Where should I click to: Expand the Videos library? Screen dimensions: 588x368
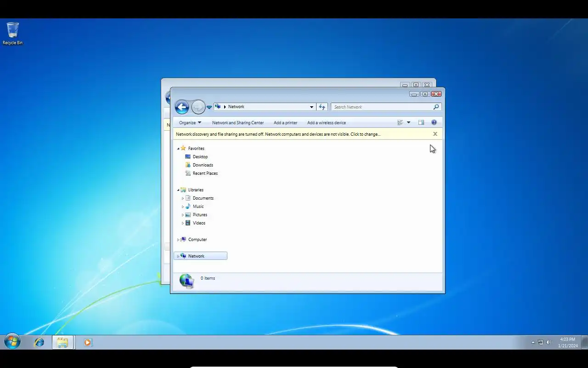tap(183, 223)
